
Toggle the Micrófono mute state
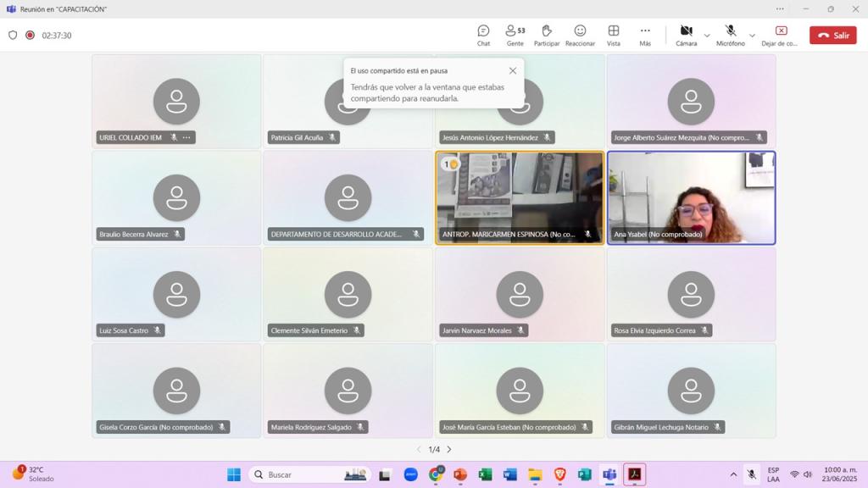730,35
